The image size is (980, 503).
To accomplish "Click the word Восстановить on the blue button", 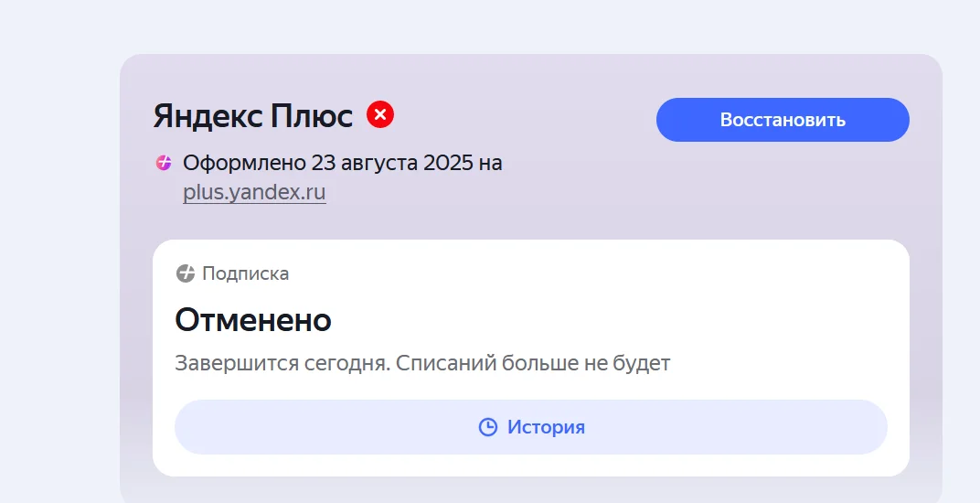I will pyautogui.click(x=783, y=120).
